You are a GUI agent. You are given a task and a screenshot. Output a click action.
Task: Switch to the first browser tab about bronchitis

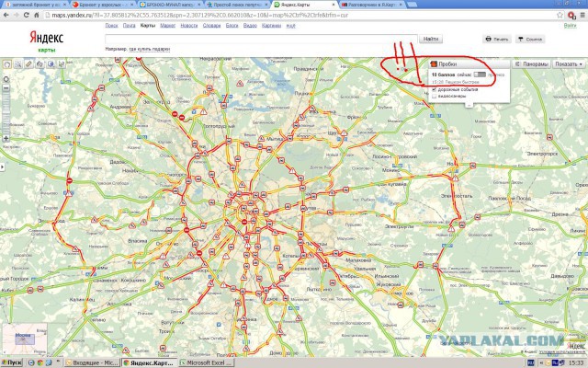click(x=35, y=5)
